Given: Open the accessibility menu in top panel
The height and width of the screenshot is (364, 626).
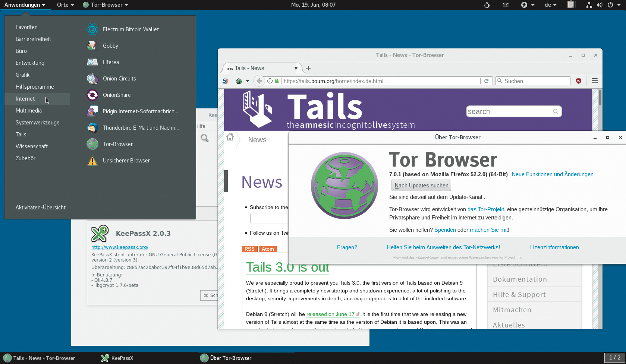Looking at the screenshot, I should 528,5.
